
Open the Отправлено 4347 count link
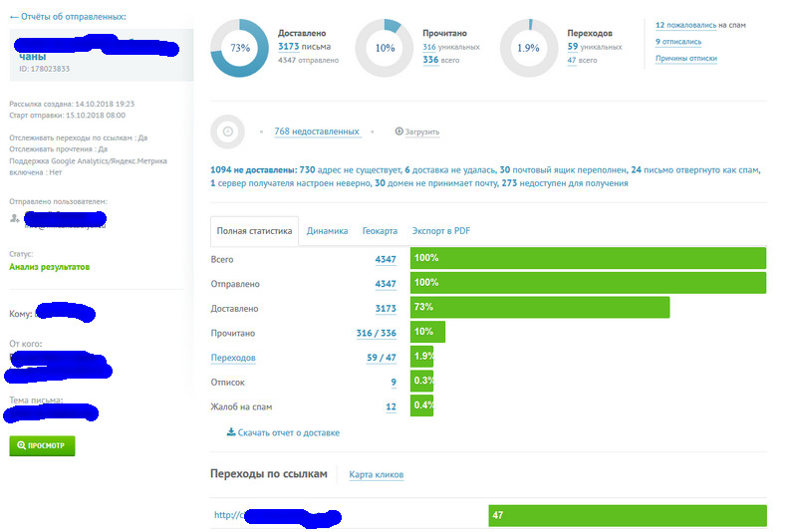386,284
